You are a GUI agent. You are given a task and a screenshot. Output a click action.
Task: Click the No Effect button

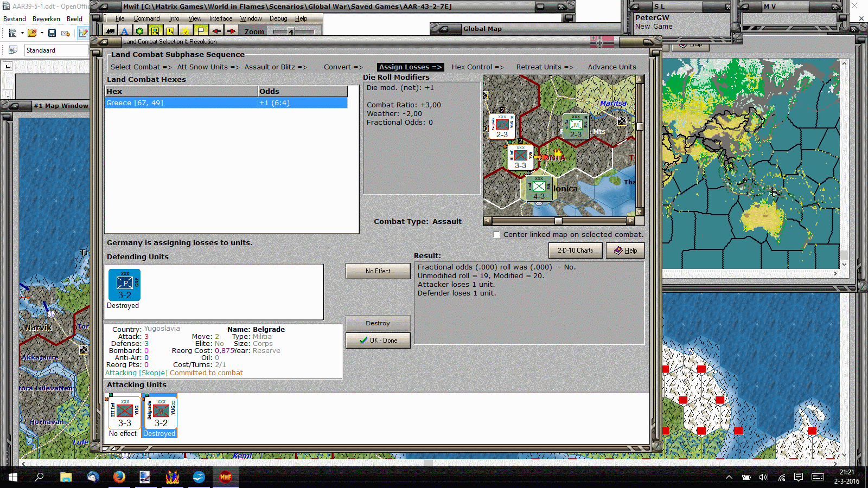tap(378, 271)
